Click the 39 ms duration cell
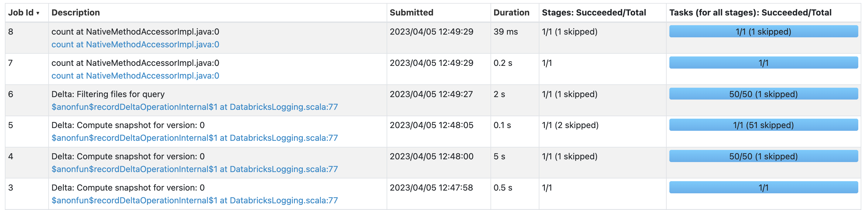 click(505, 32)
